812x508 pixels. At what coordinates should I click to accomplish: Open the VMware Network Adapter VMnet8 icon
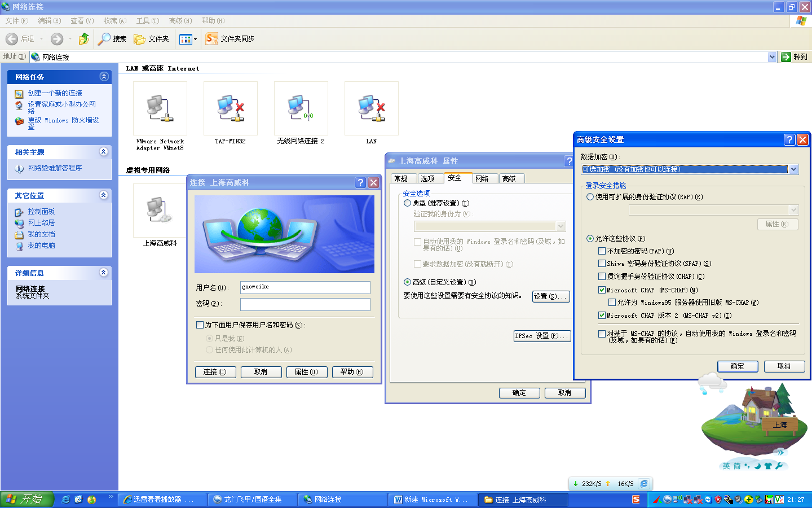tap(160, 108)
